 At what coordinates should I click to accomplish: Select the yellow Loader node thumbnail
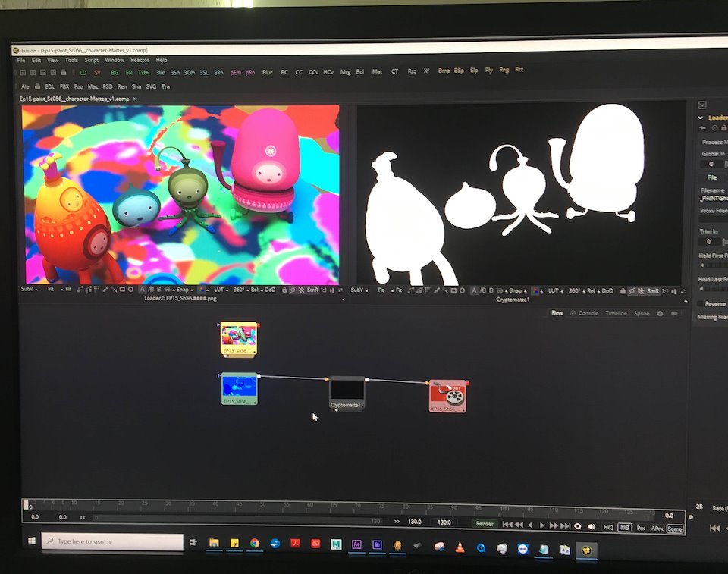coord(239,338)
